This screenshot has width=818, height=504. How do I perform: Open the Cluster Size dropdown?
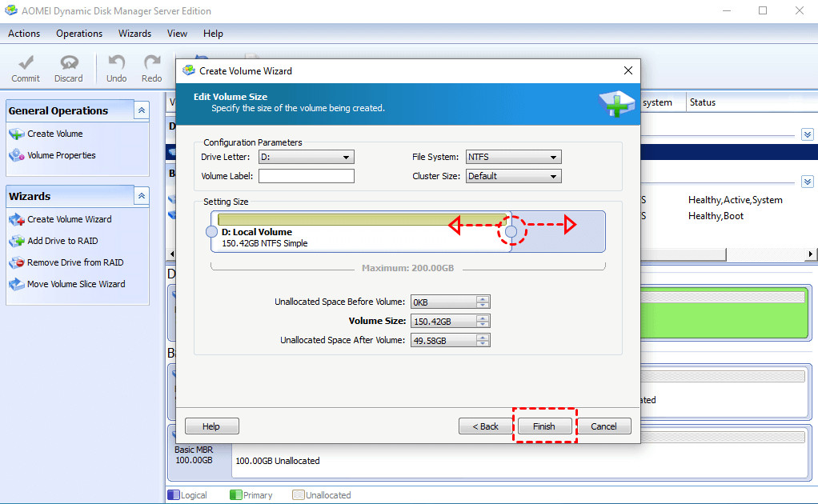click(554, 177)
